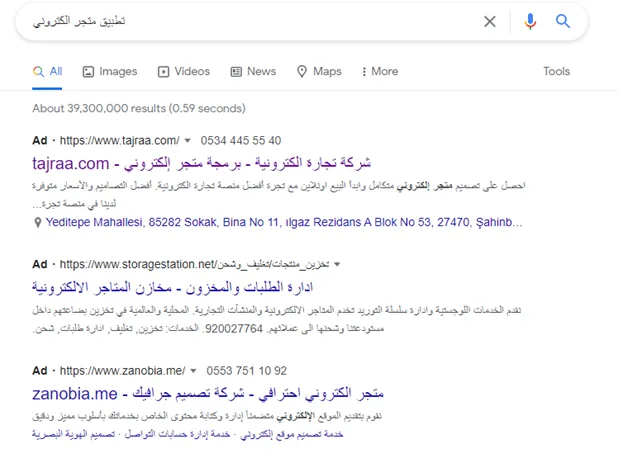Image resolution: width=618 pixels, height=458 pixels.
Task: Click the phone number 0534 445 55 40
Action: 241,141
